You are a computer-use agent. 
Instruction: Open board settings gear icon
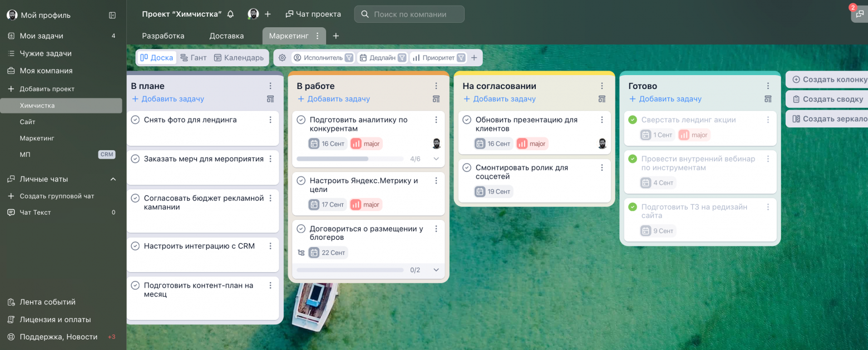(282, 57)
